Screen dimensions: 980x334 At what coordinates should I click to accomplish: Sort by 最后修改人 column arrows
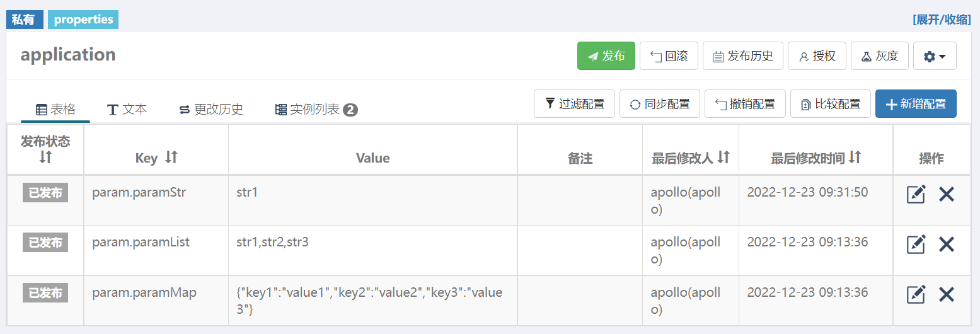[x=723, y=158]
